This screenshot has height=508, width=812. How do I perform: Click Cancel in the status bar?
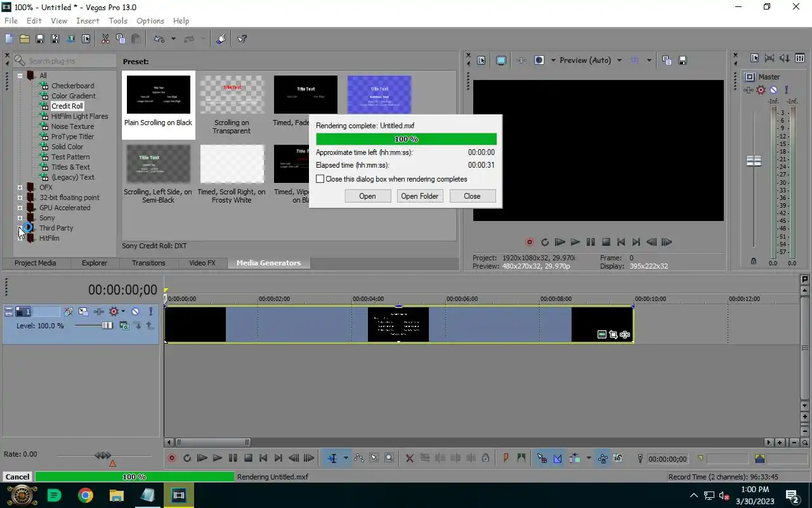17,477
